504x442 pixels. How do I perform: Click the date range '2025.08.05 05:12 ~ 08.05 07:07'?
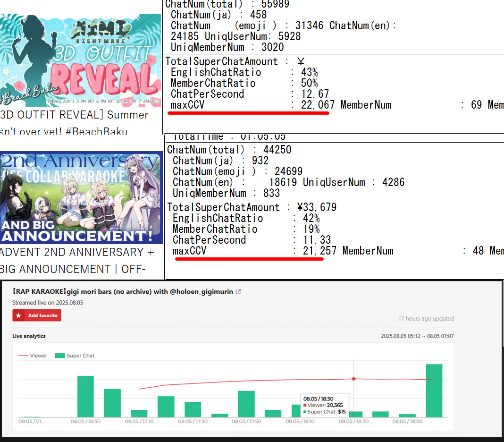pyautogui.click(x=417, y=336)
